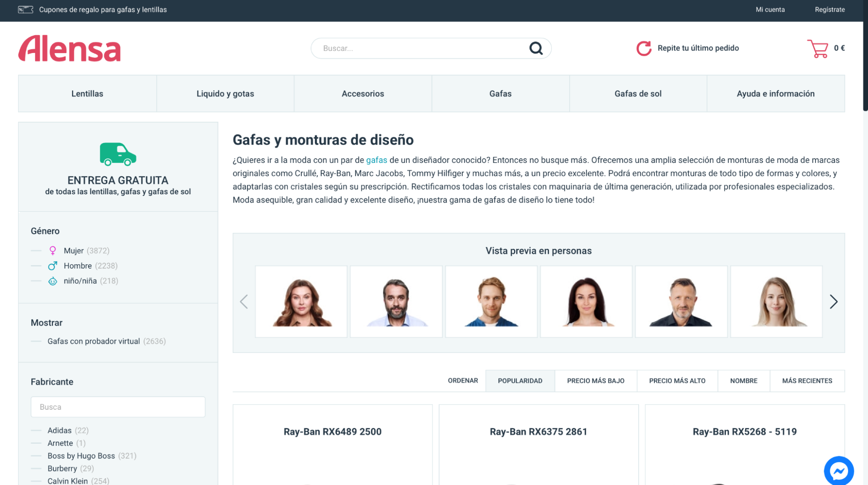Open Mi cuenta link
868x485 pixels.
[770, 10]
